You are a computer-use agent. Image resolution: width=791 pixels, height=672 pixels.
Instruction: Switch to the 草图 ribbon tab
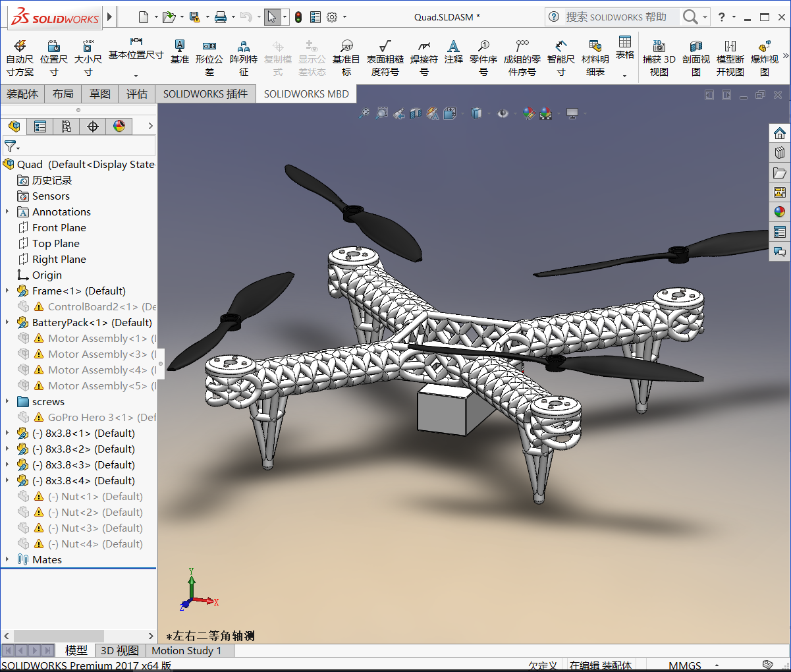click(x=100, y=94)
